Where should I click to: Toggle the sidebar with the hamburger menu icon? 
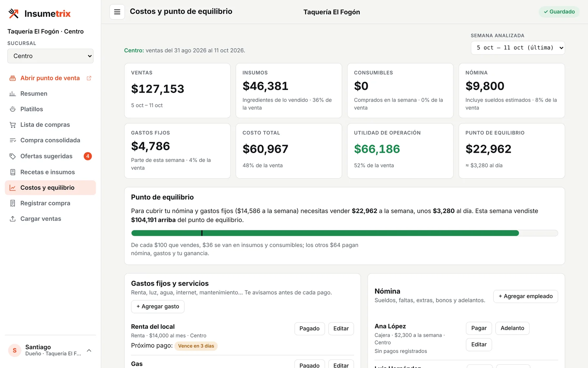coord(117,12)
